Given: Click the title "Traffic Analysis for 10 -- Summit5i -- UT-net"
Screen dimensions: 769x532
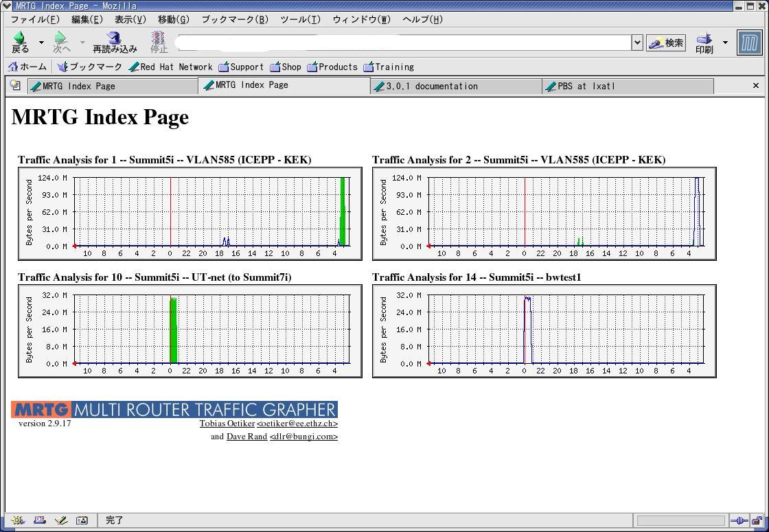Looking at the screenshot, I should click(154, 277).
